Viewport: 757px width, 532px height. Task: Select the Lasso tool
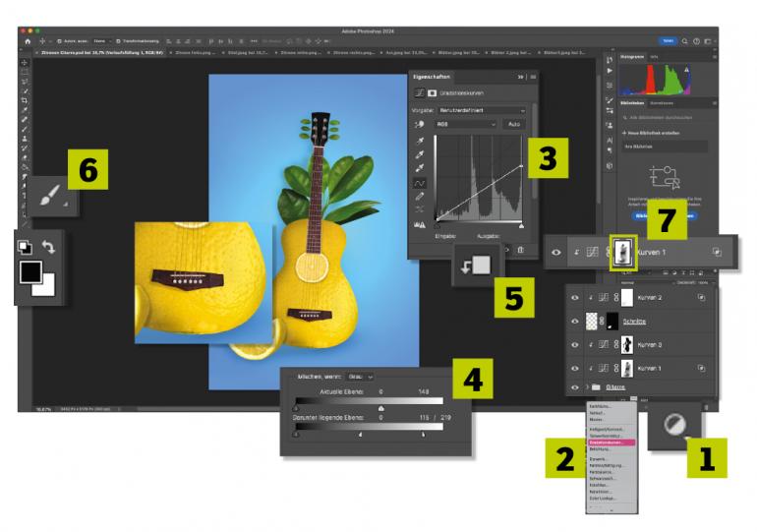pos(25,82)
